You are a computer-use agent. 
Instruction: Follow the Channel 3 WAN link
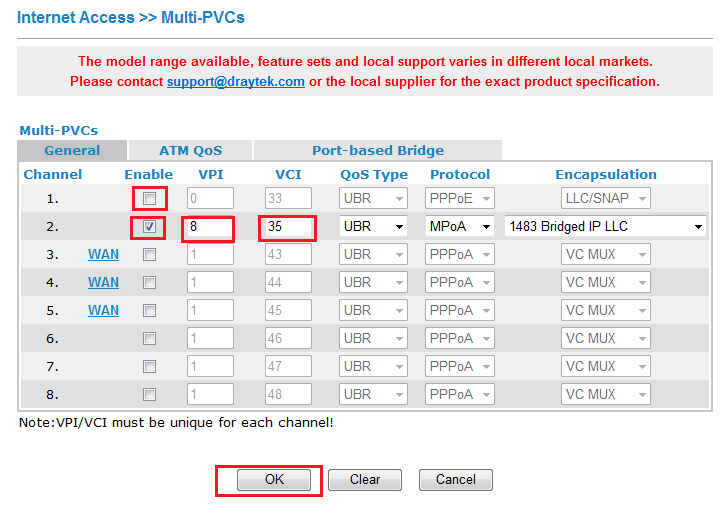(x=103, y=255)
